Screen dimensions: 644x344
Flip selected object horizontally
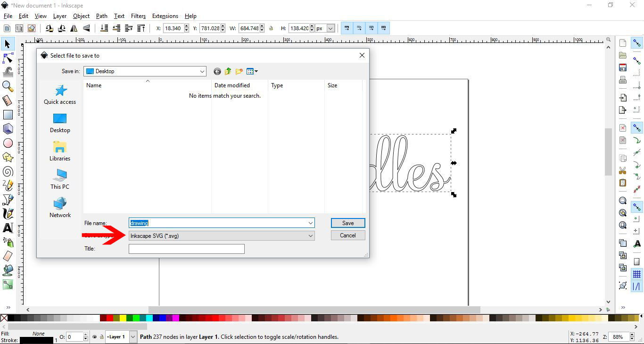pos(74,28)
